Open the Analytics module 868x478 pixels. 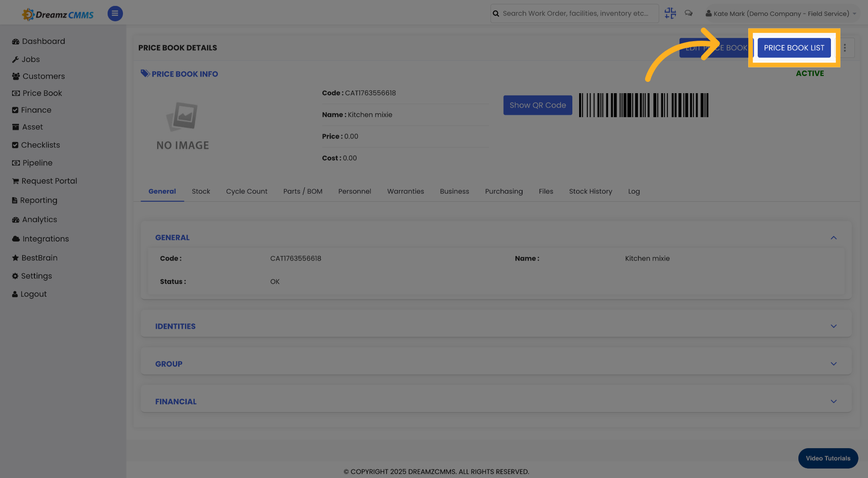click(39, 219)
